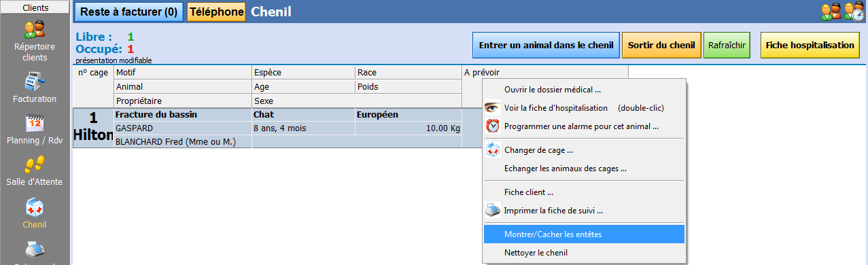This screenshot has width=868, height=265.
Task: Choose Echanger les animaux des cages
Action: pyautogui.click(x=585, y=169)
